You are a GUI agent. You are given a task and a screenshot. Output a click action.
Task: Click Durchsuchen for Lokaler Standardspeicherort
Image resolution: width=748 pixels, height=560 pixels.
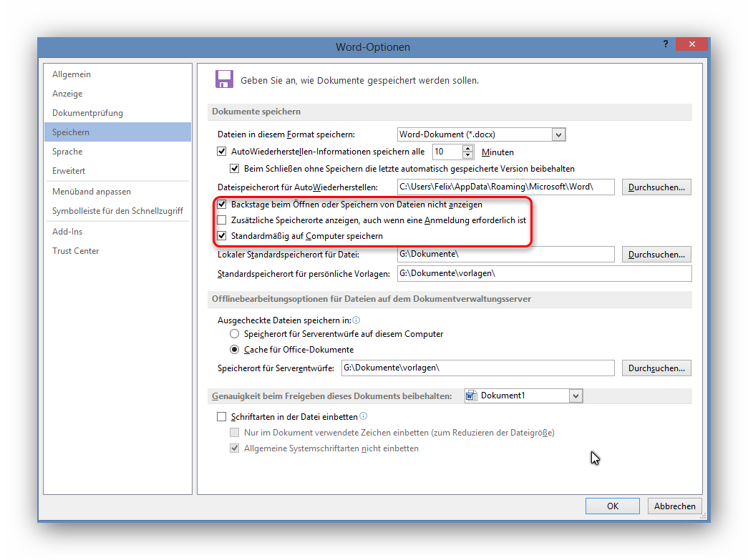click(656, 255)
